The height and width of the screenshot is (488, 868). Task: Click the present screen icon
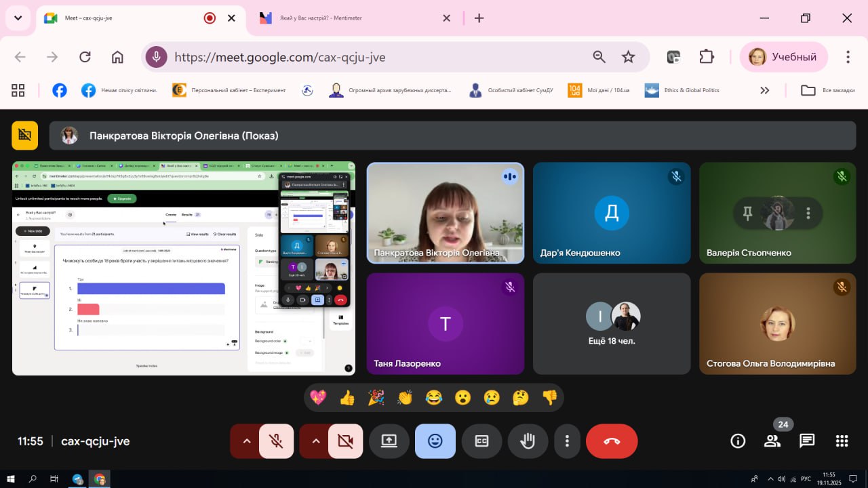pos(389,441)
